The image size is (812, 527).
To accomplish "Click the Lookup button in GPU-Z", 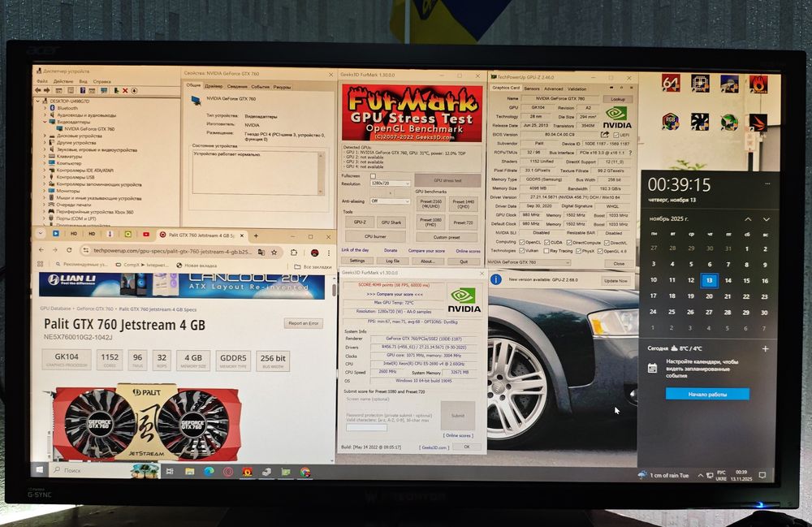I will tap(617, 99).
